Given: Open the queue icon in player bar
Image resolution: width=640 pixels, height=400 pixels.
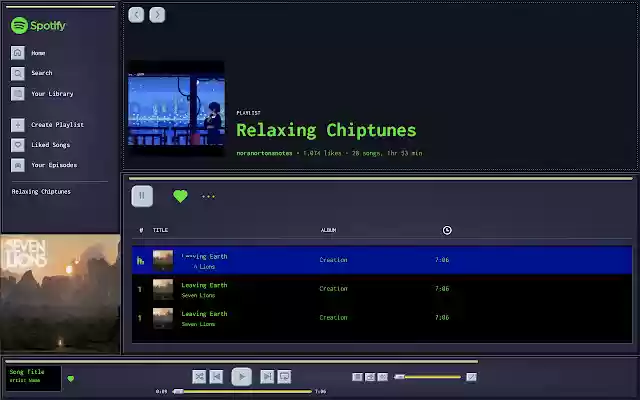Looking at the screenshot, I should click(x=358, y=377).
